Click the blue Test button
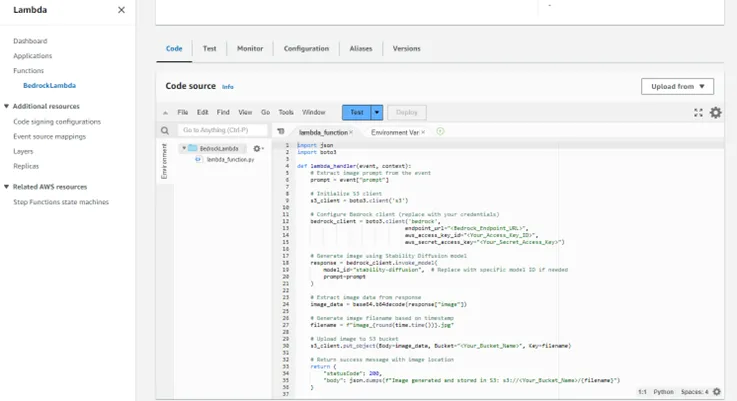Viewport: 737px width, 401px height. pos(357,112)
